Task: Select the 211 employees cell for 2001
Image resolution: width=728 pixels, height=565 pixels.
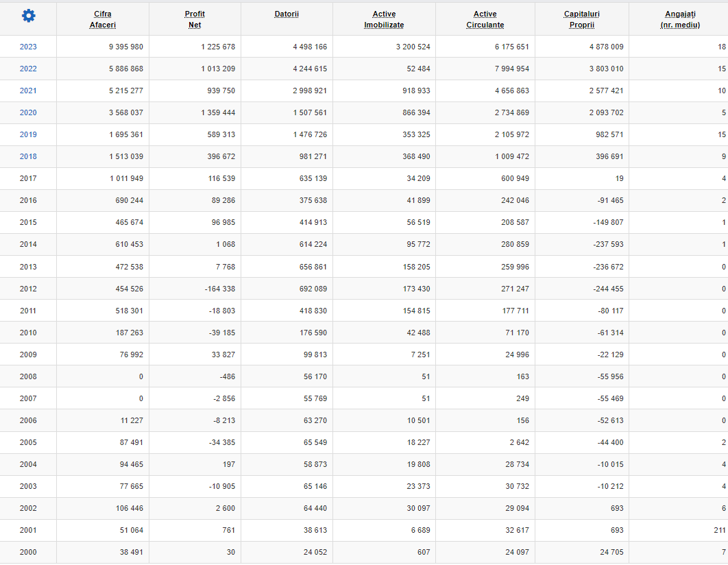Action: [679, 530]
